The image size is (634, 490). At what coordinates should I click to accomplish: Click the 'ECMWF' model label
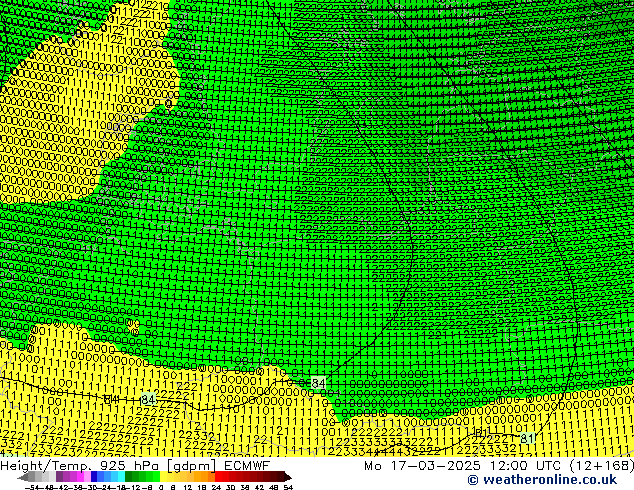247,465
